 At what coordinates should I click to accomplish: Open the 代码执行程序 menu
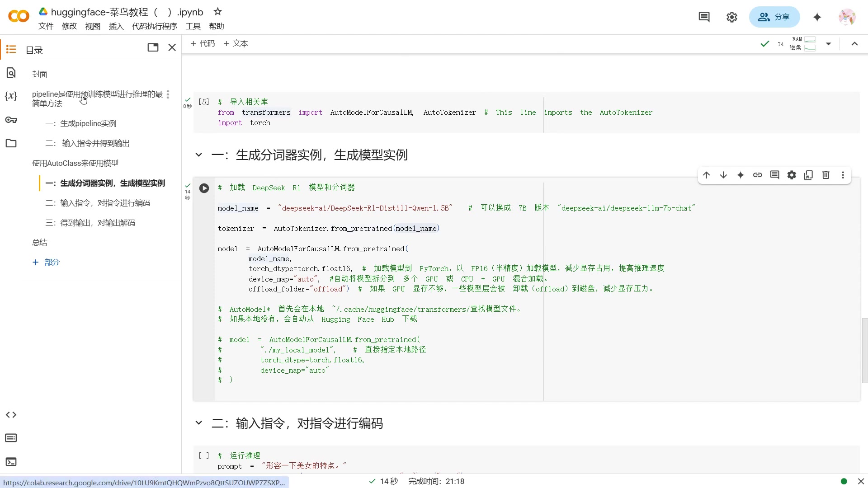155,26
